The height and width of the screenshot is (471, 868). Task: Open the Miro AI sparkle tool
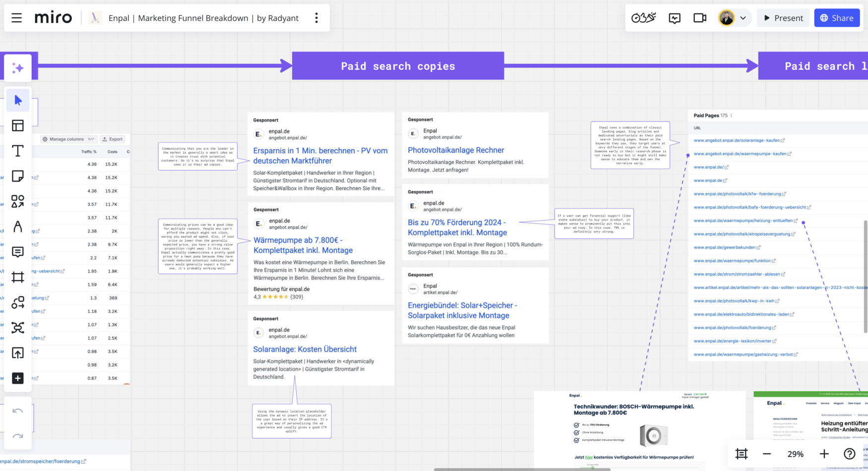(18, 67)
